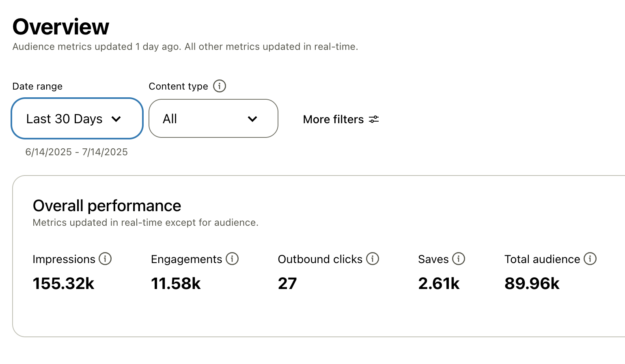Click chevron arrow in the All selector
This screenshot has width=625, height=364.
(x=252, y=119)
